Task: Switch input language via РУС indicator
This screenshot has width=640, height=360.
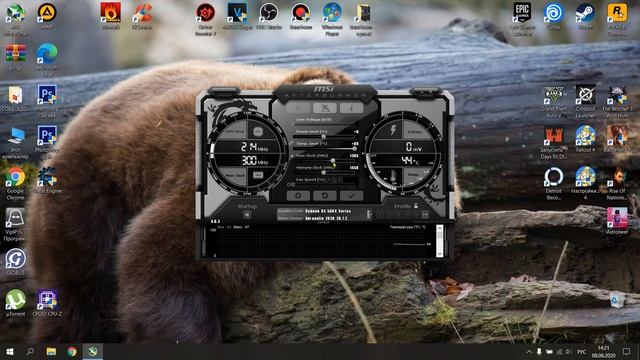Action: (x=581, y=351)
